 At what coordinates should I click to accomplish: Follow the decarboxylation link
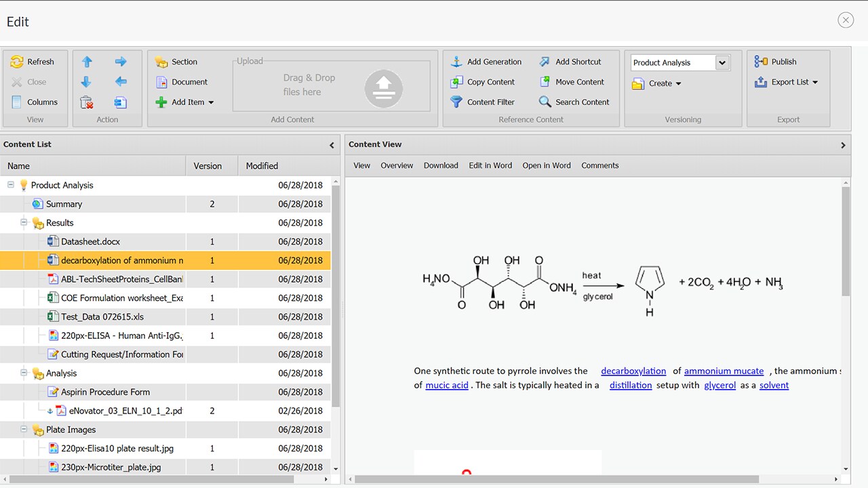(633, 371)
